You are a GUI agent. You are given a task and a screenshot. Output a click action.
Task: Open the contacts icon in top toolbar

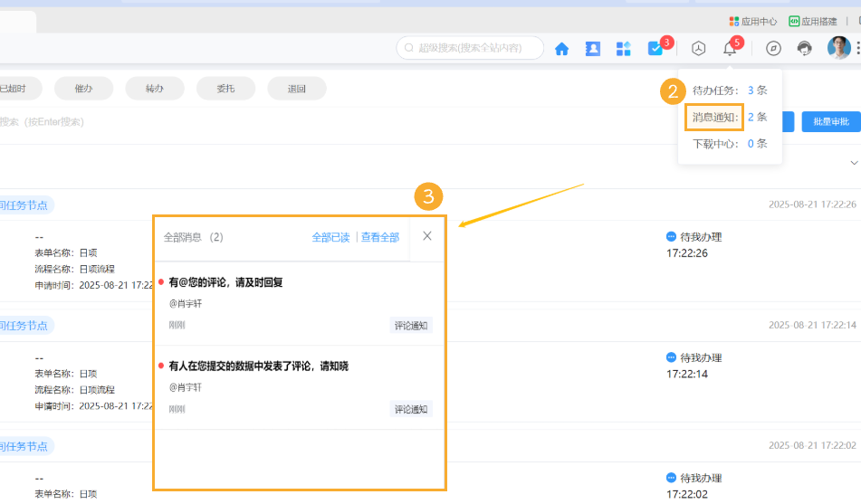[592, 49]
